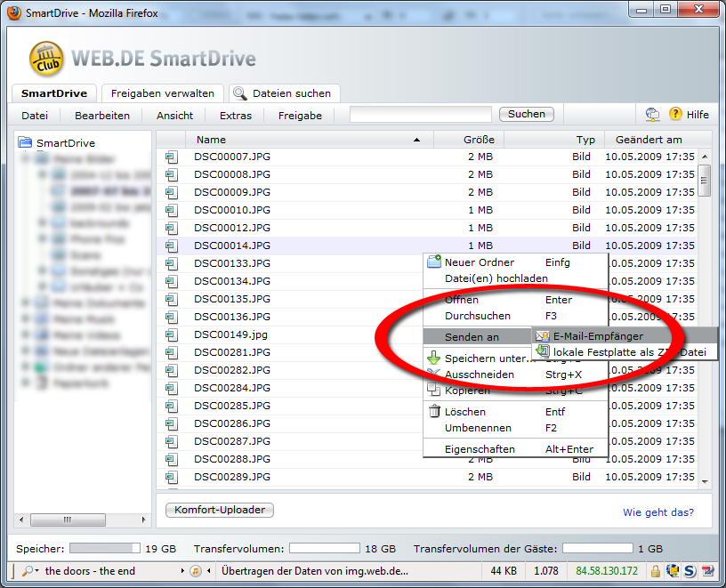Click the file list vertical scrollbar thumb
Viewport: 726px width, 588px height.
[x=705, y=181]
